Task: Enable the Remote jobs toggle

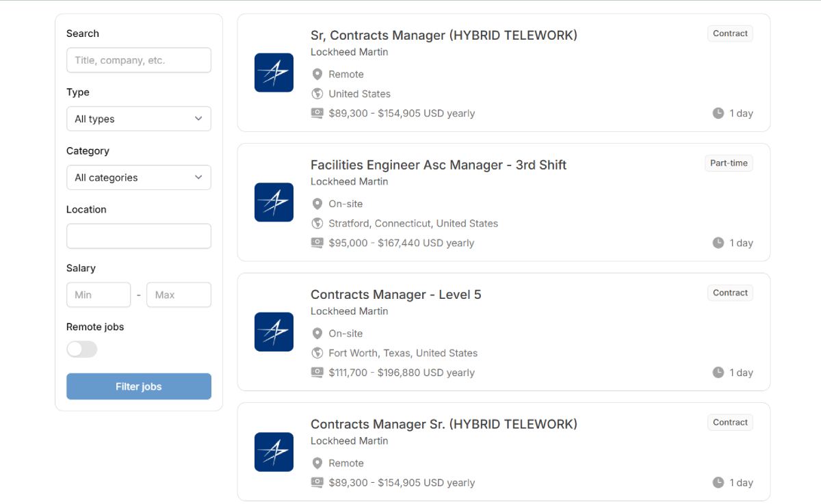Action: coord(82,349)
